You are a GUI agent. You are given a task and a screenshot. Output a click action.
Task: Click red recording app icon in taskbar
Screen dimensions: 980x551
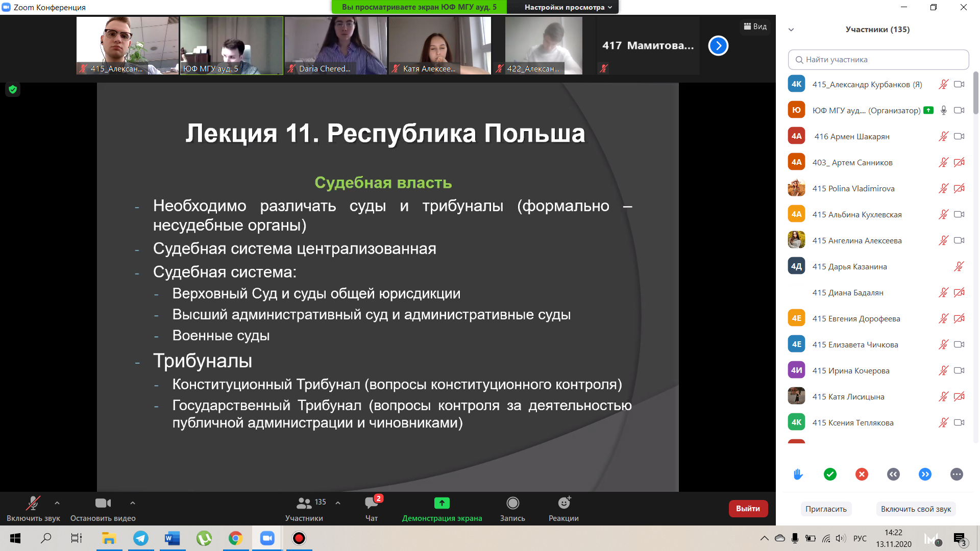click(x=299, y=538)
